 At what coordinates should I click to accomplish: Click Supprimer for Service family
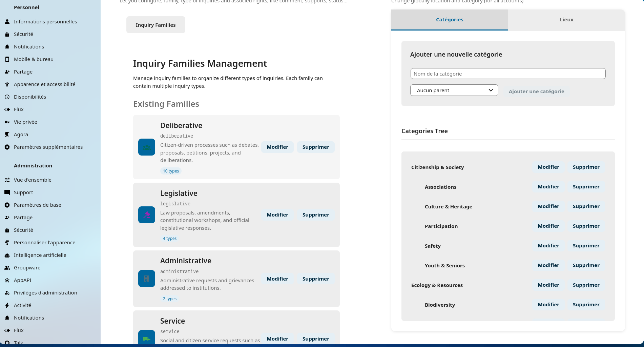(x=316, y=339)
